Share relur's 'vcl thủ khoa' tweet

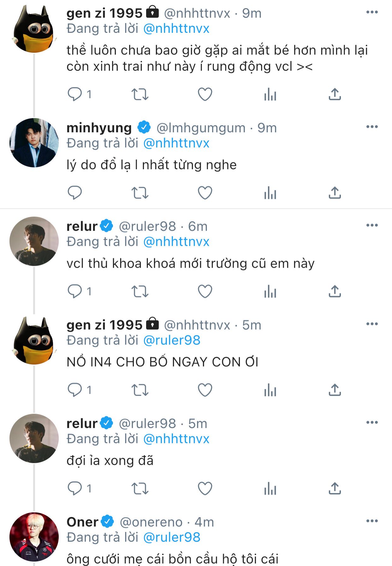point(335,291)
